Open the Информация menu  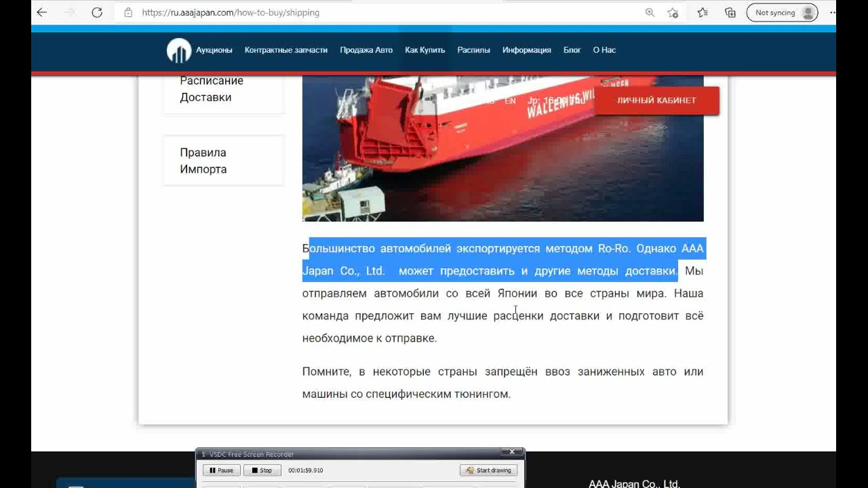pos(527,50)
